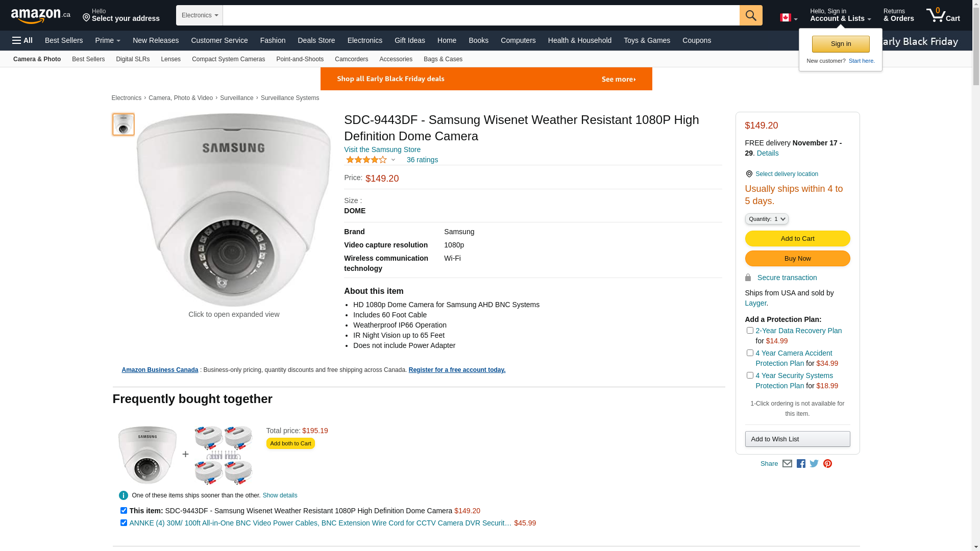
Task: Select the Compact System Cameras subnav tab
Action: point(228,59)
